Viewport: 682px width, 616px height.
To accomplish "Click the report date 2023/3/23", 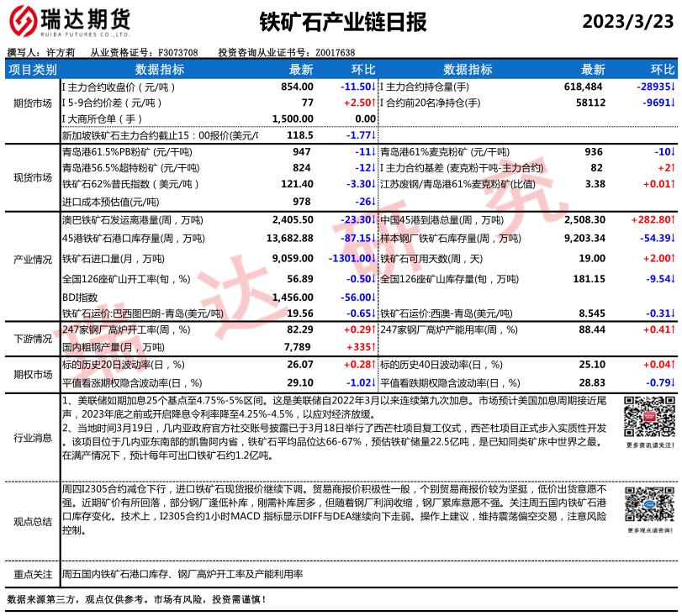I will point(627,22).
